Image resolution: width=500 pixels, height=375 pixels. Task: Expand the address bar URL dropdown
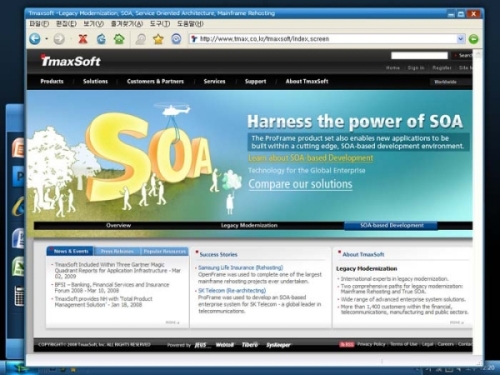461,39
